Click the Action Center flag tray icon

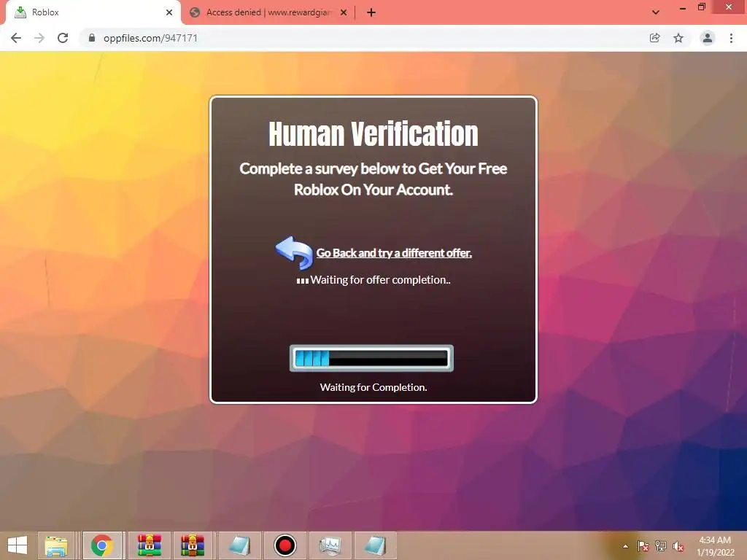643,546
